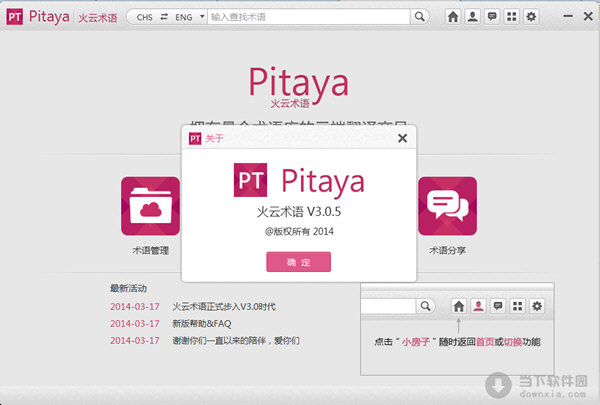600x405 pixels.
Task: Open settings gear icon in toolbar
Action: [531, 17]
